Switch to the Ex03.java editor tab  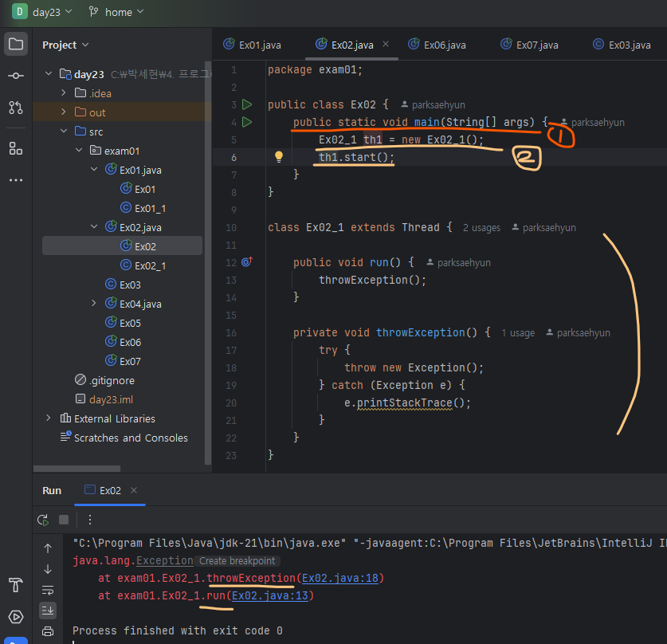[629, 45]
